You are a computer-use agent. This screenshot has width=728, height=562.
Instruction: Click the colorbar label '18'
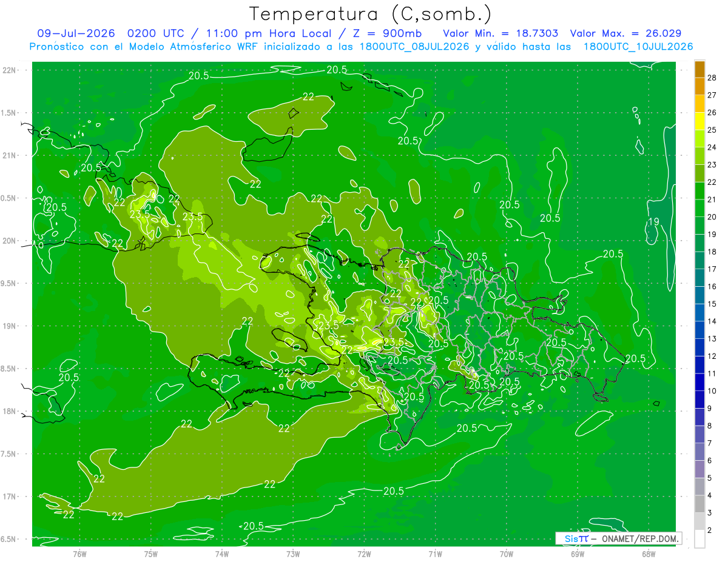point(712,252)
